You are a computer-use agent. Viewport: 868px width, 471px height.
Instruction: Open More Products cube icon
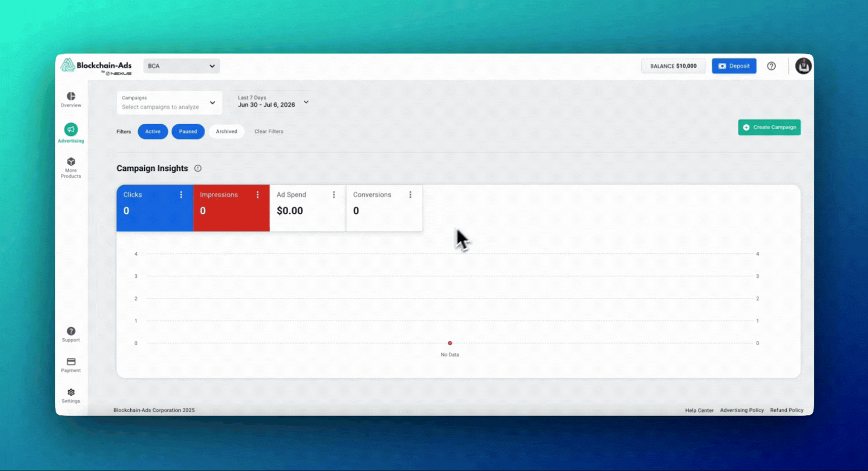pyautogui.click(x=71, y=162)
